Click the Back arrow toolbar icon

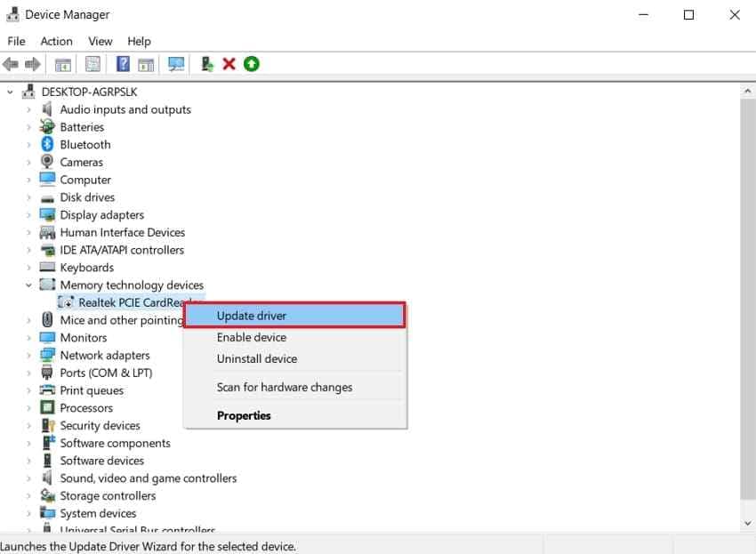[x=11, y=64]
